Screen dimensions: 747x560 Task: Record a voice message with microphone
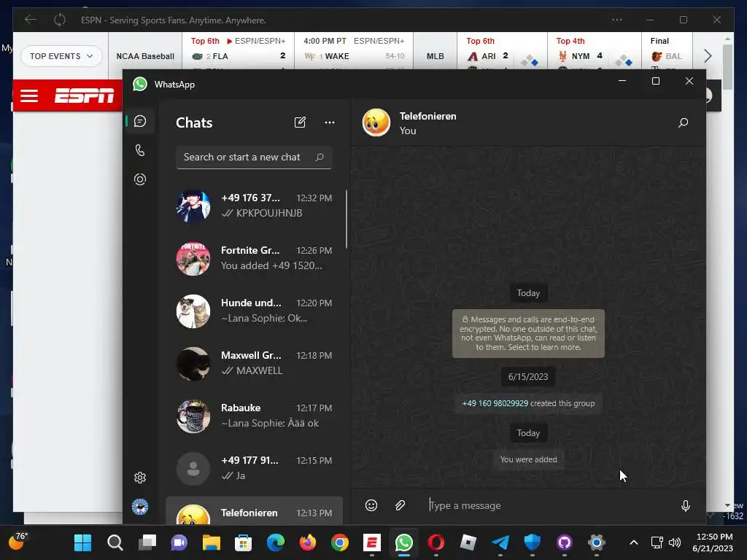click(x=686, y=505)
